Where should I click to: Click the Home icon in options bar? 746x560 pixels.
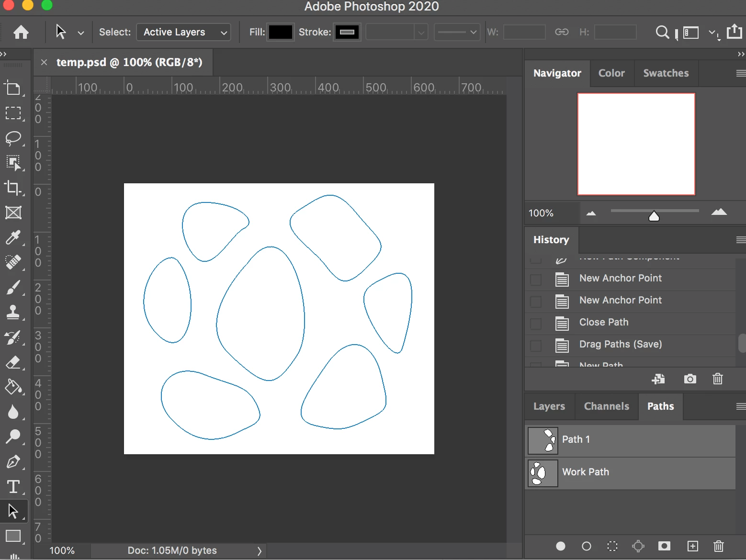point(21,32)
